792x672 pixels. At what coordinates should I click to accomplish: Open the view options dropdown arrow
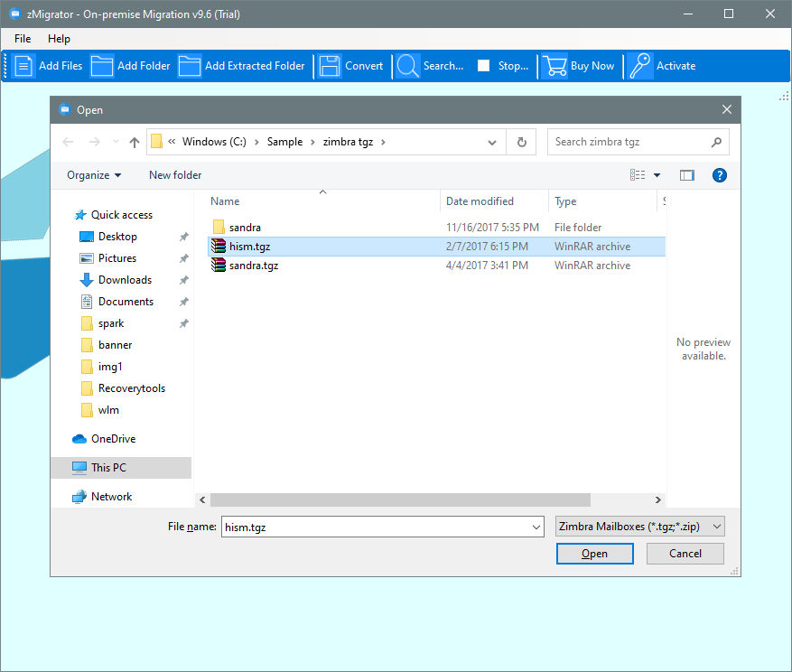point(657,175)
